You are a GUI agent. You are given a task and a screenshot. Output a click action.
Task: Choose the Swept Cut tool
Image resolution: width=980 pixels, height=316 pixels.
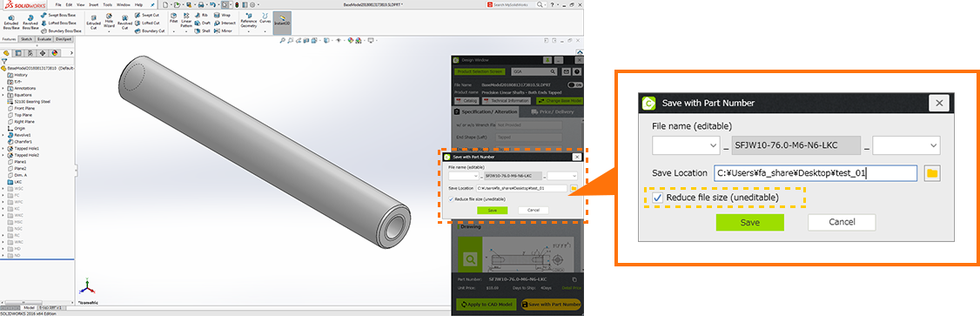[146, 14]
